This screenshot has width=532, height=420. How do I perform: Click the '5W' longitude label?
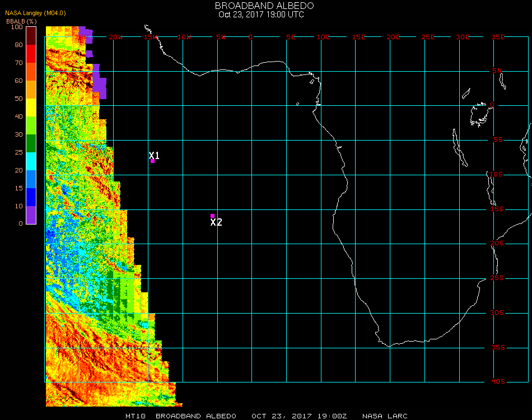click(x=221, y=37)
